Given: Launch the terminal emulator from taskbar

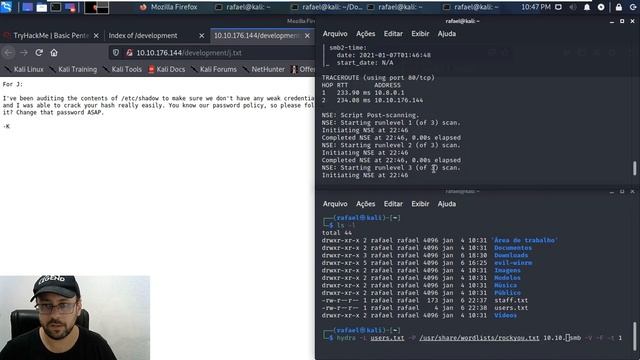Looking at the screenshot, I should pos(56,7).
